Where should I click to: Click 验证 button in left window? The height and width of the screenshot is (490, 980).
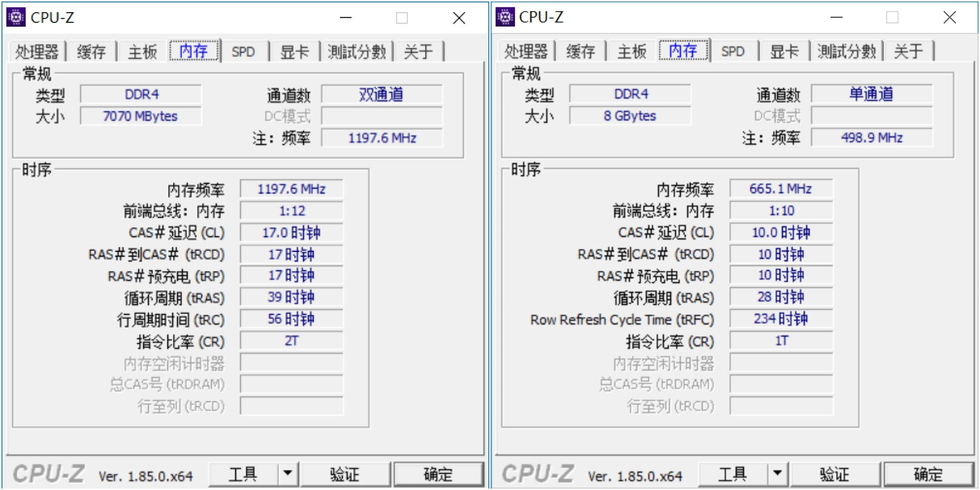tap(344, 474)
